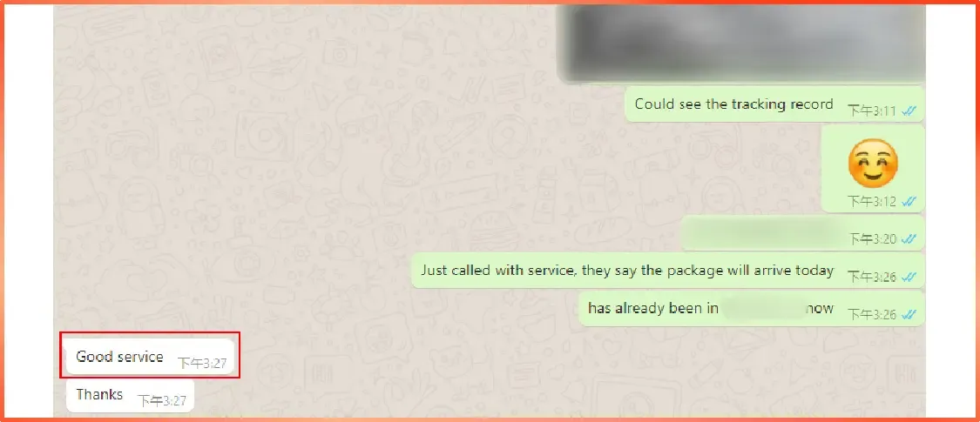Click blue ticks on 'has already been in' message
980x422 pixels.
[x=909, y=314]
